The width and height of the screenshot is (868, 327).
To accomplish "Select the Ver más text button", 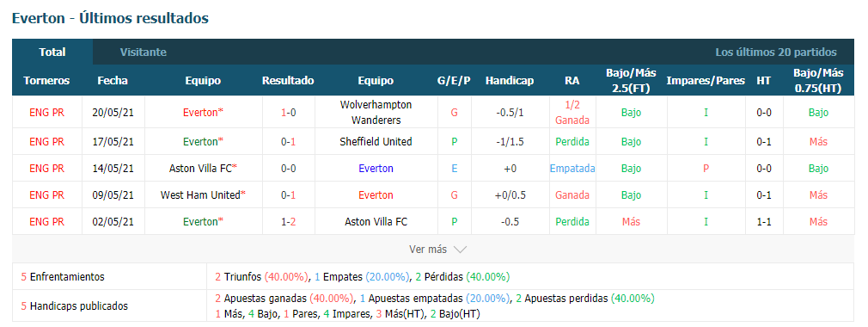I will click(427, 250).
